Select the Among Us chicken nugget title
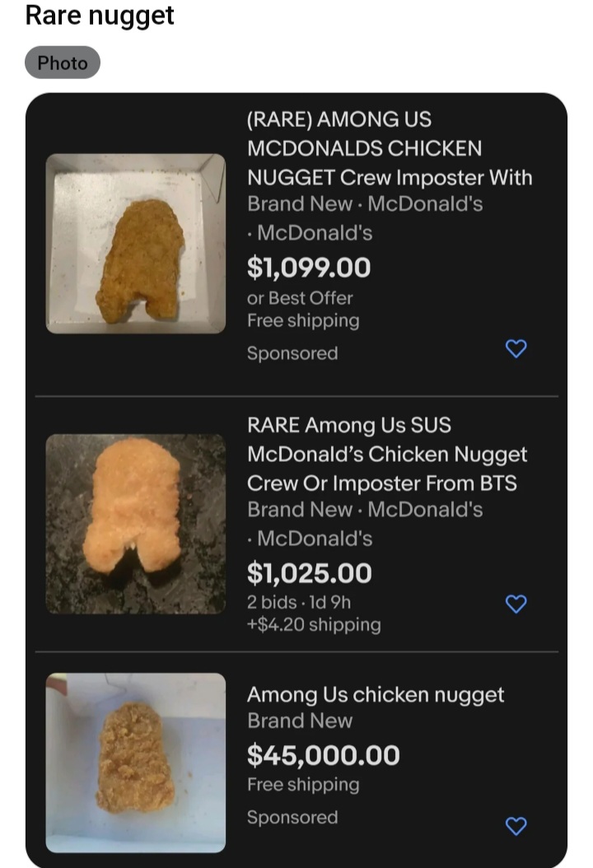Screen dimensions: 593x868 point(376,694)
